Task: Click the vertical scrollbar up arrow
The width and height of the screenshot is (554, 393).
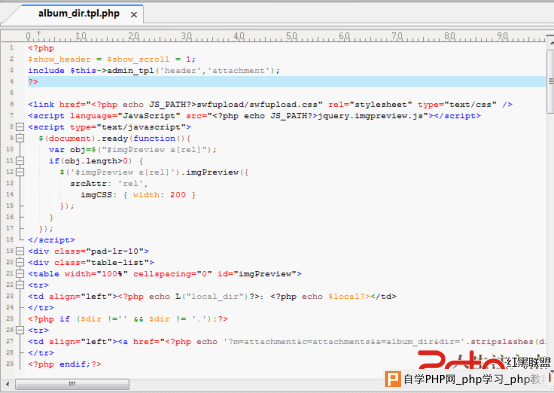Action: [x=550, y=42]
